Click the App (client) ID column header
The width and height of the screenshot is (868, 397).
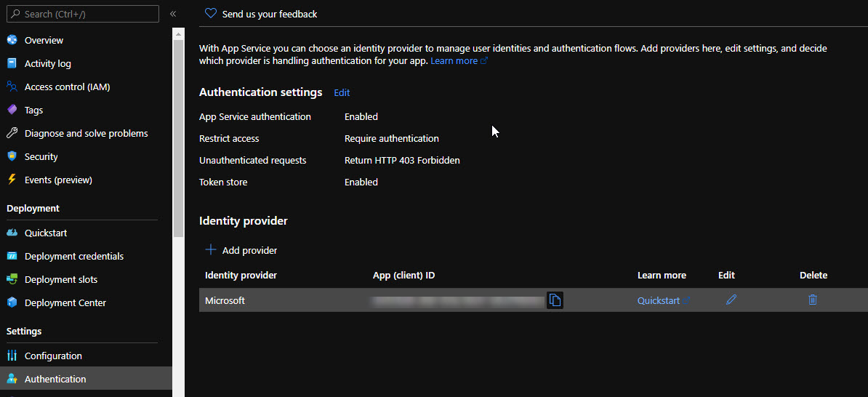pos(403,275)
